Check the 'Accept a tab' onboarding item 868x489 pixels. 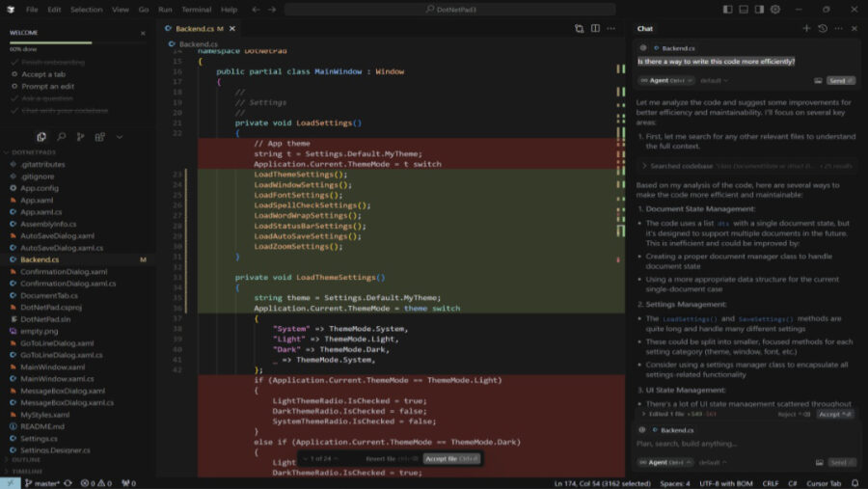(x=43, y=74)
